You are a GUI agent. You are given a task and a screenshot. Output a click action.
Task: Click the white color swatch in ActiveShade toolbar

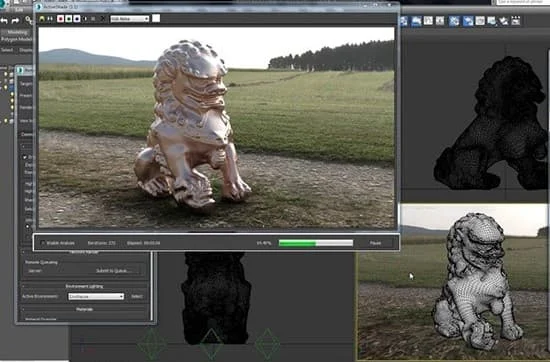click(156, 18)
